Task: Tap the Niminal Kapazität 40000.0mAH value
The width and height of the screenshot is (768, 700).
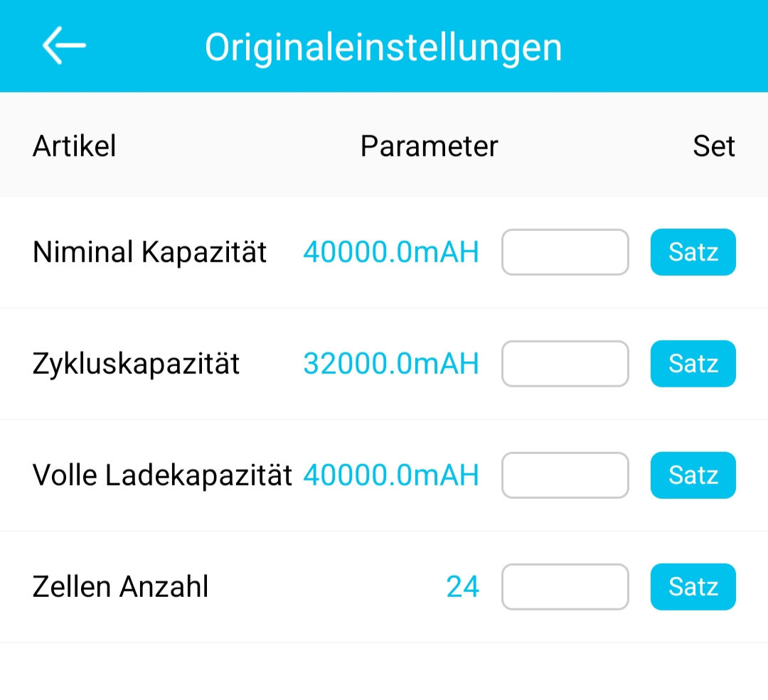Action: pos(391,252)
